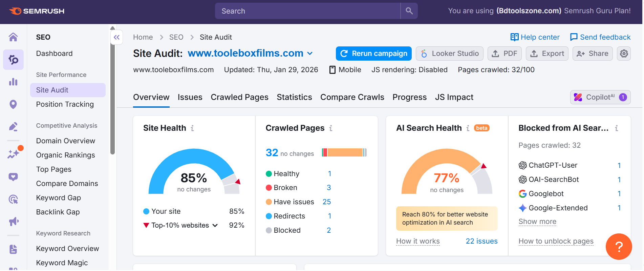Open Dashboard in SEO sidebar
Image resolution: width=644 pixels, height=271 pixels.
pyautogui.click(x=55, y=54)
